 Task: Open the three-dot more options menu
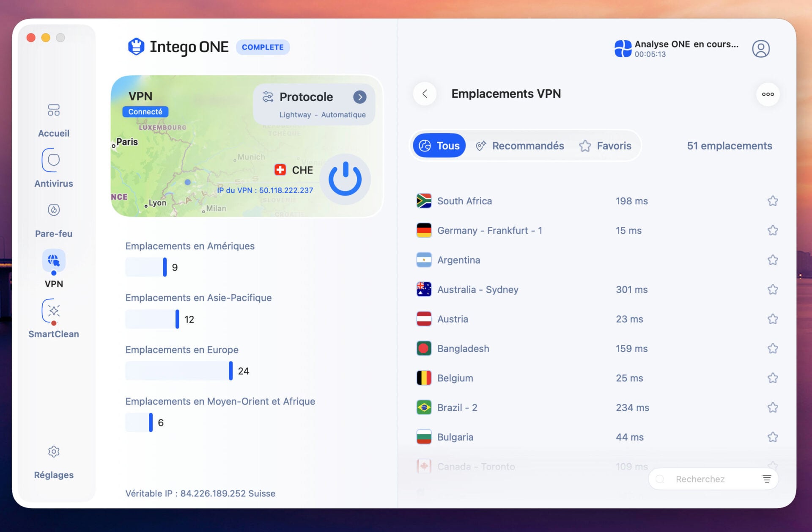(x=768, y=94)
